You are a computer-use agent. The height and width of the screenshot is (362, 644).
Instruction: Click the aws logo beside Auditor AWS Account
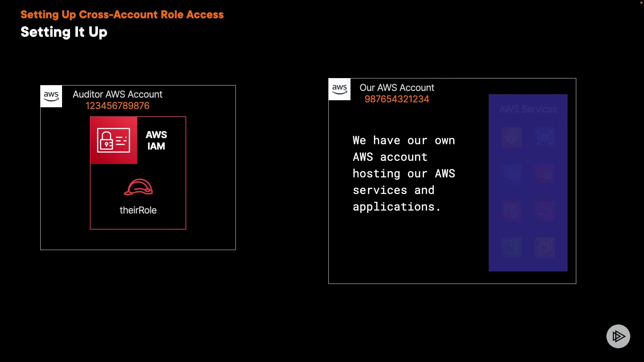51,96
